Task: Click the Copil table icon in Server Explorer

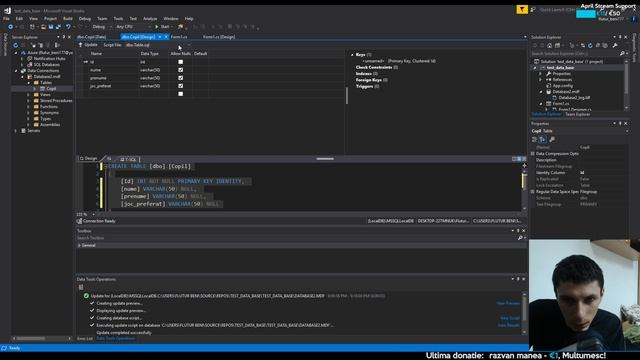Action: point(42,89)
